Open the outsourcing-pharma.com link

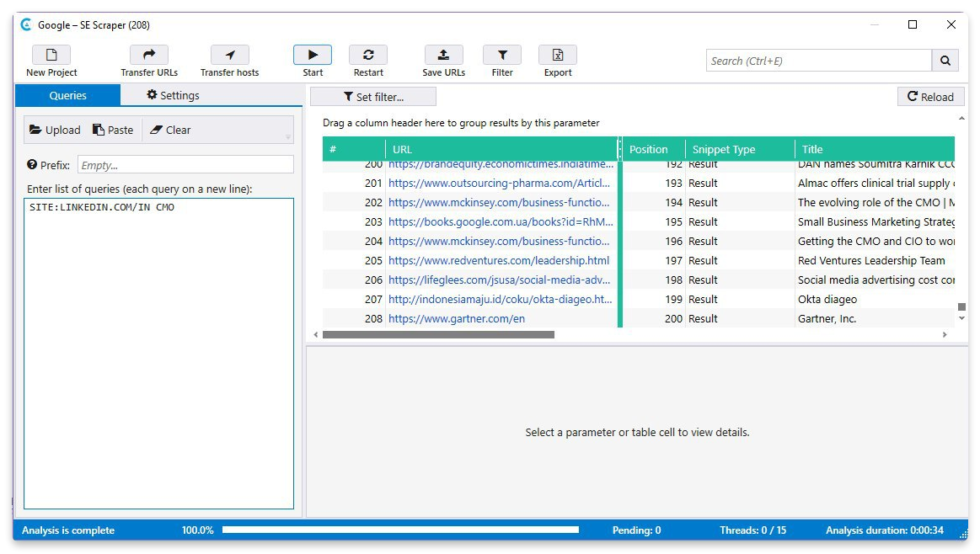499,183
